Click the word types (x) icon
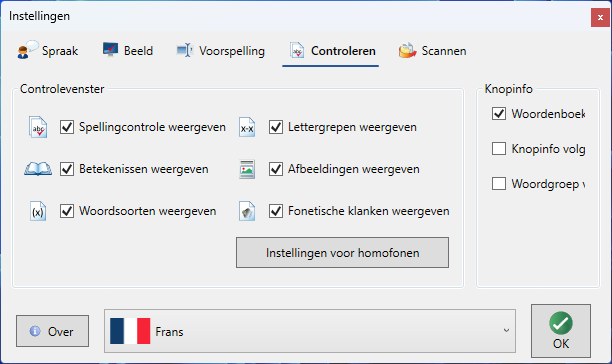612x364 pixels. (x=38, y=211)
